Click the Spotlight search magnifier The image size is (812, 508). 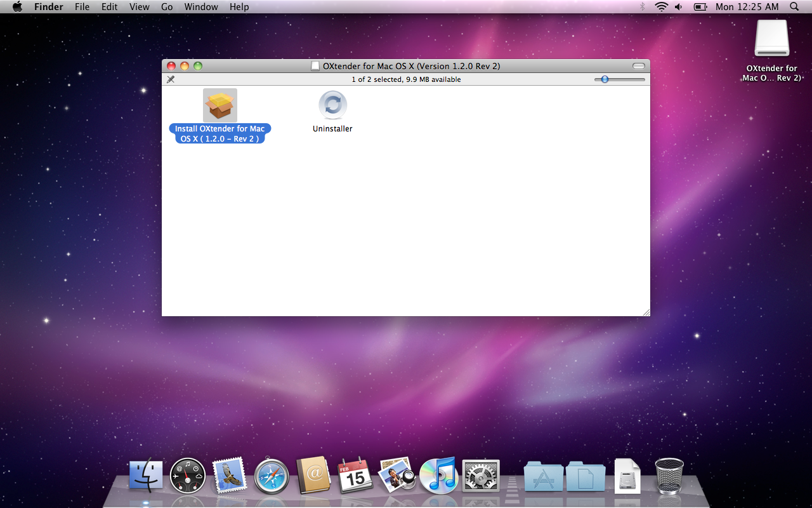pos(794,7)
